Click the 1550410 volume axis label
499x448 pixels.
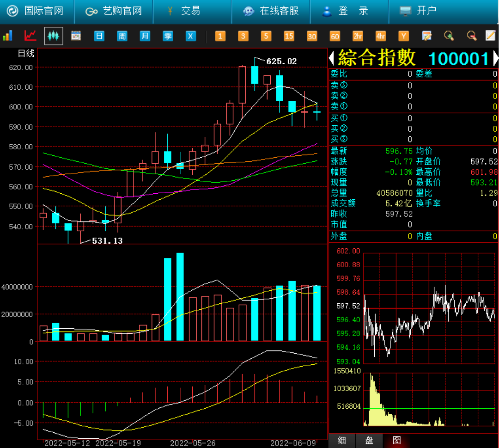coord(347,371)
